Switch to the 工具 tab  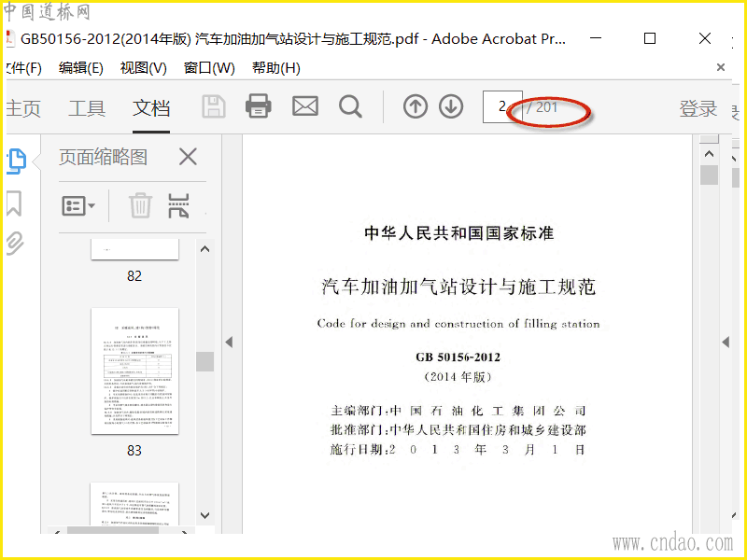pyautogui.click(x=87, y=108)
